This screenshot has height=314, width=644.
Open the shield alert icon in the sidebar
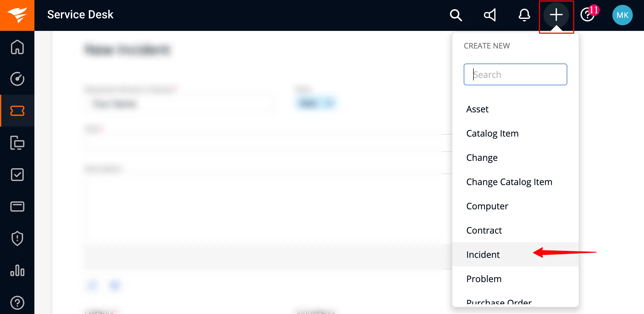tap(17, 238)
